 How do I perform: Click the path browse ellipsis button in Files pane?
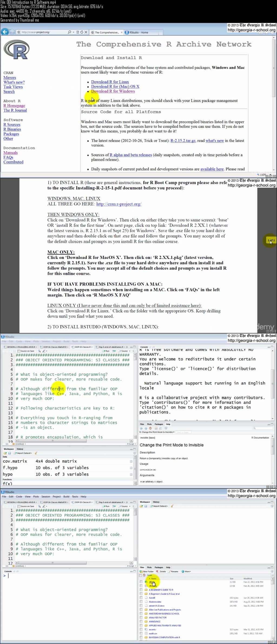(272, 575)
